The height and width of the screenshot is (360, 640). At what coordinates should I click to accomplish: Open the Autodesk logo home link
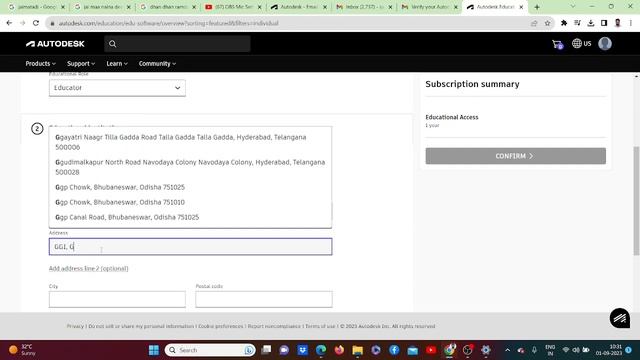55,44
